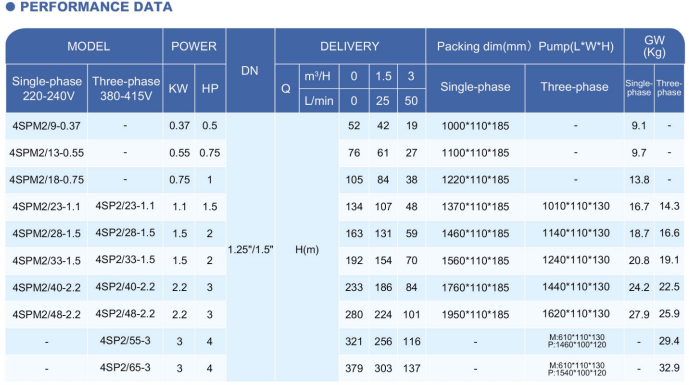Click three-phase dimension 1440*110*130
This screenshot has height=385, width=689.
(576, 287)
